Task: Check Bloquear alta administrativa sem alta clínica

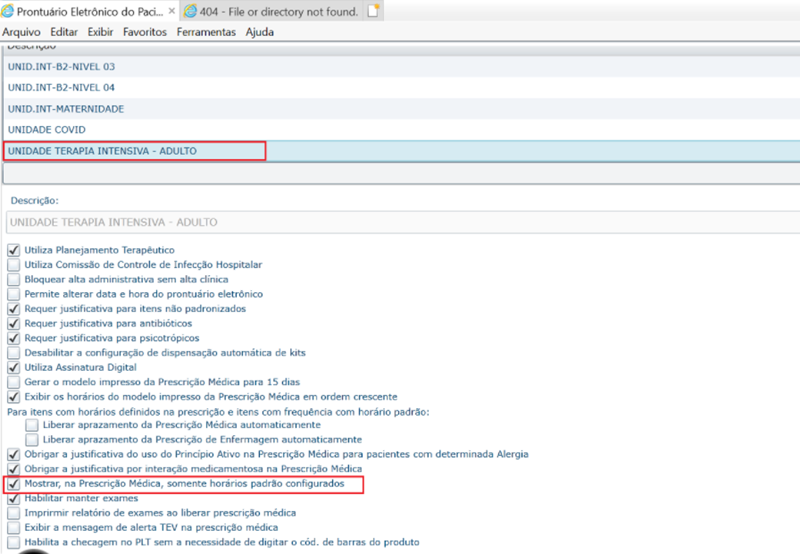Action: pyautogui.click(x=14, y=280)
